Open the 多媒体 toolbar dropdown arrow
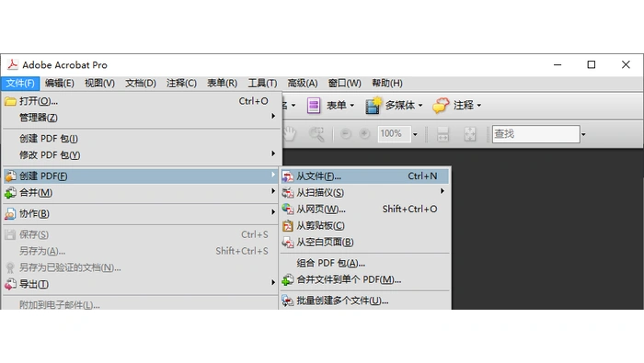The width and height of the screenshot is (644, 363). pos(420,106)
